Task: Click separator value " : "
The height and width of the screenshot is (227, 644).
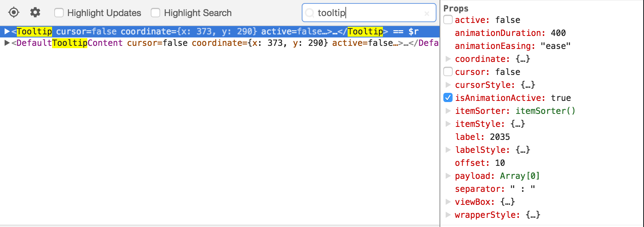Action: tap(523, 189)
